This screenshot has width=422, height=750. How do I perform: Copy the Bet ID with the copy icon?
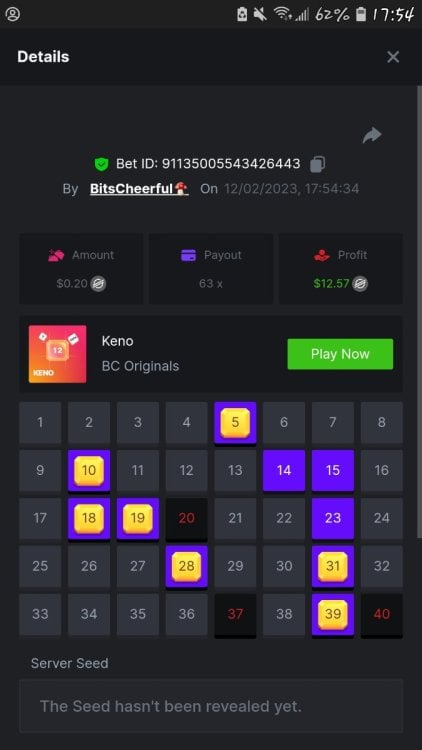pyautogui.click(x=317, y=164)
